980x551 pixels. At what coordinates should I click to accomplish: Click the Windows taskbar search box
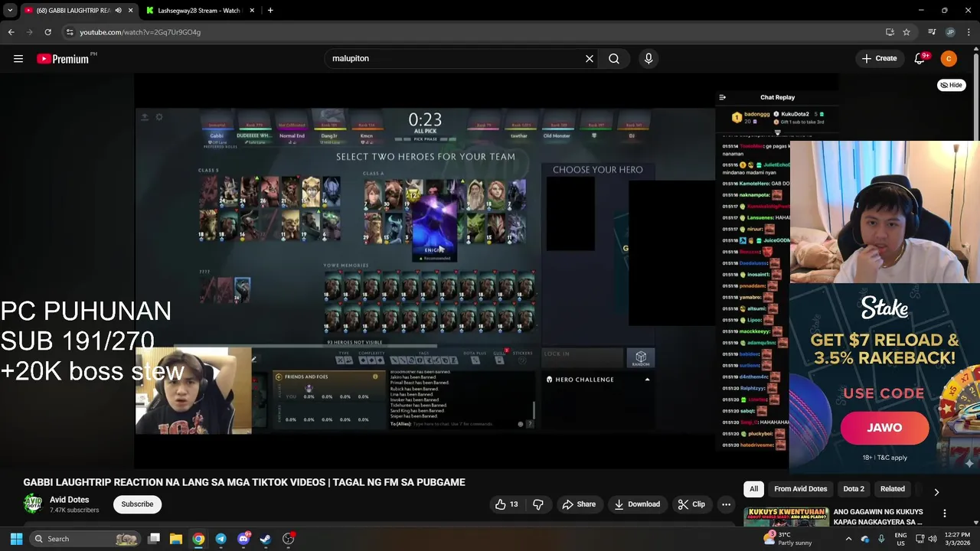pos(85,539)
